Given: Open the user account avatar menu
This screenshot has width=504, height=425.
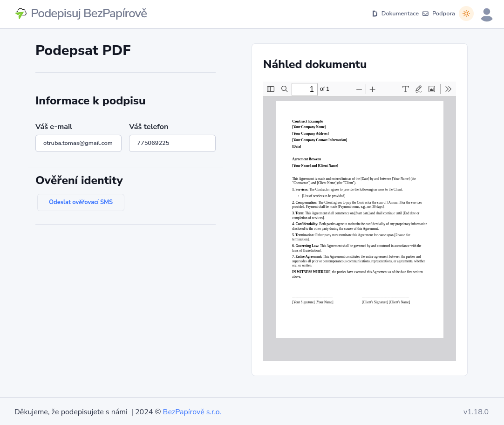Looking at the screenshot, I should point(487,15).
